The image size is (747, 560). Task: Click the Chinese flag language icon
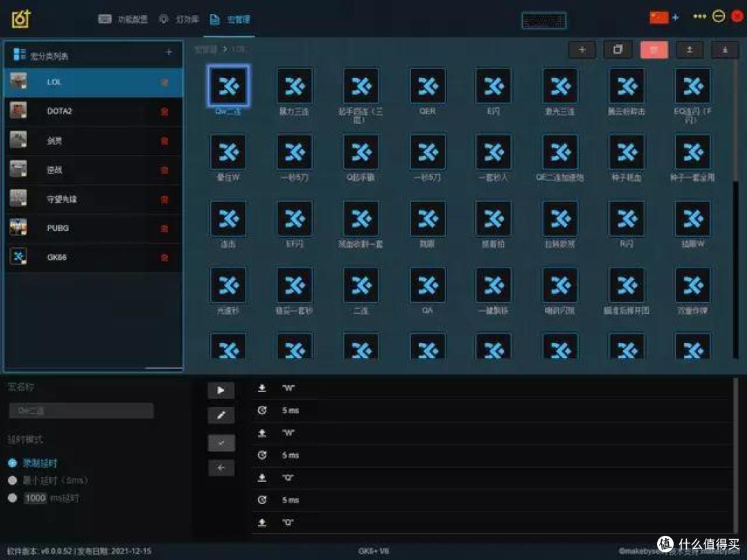pos(659,17)
